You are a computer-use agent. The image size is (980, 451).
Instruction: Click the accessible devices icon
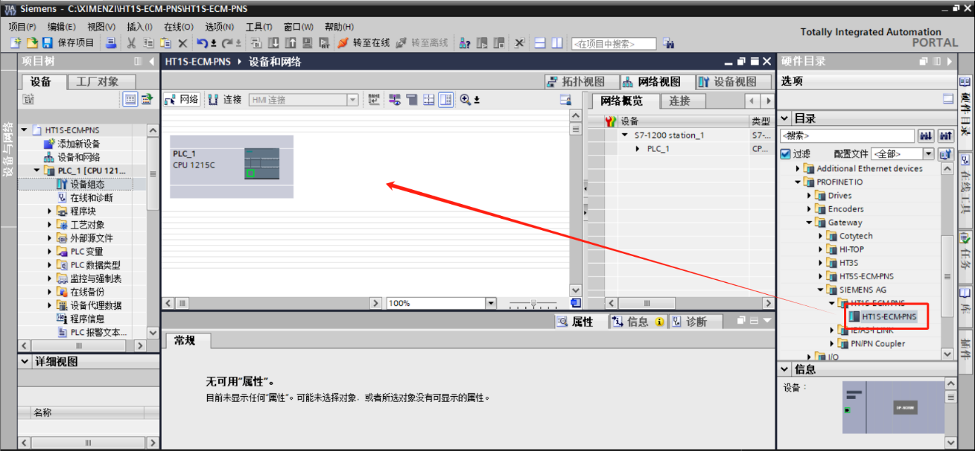(465, 43)
